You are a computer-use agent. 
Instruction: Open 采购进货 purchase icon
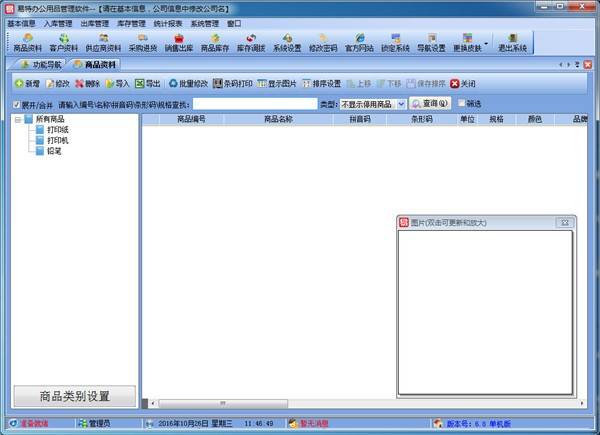[143, 42]
